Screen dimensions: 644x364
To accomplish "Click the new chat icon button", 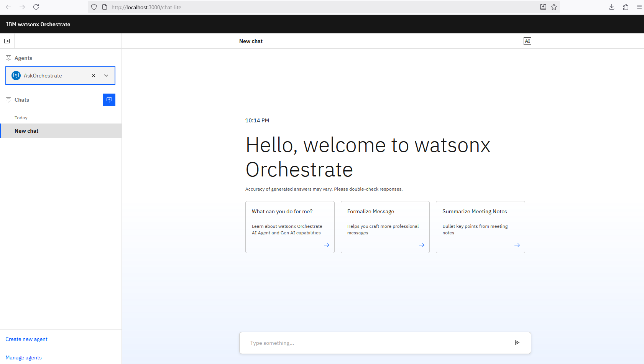I will (109, 100).
